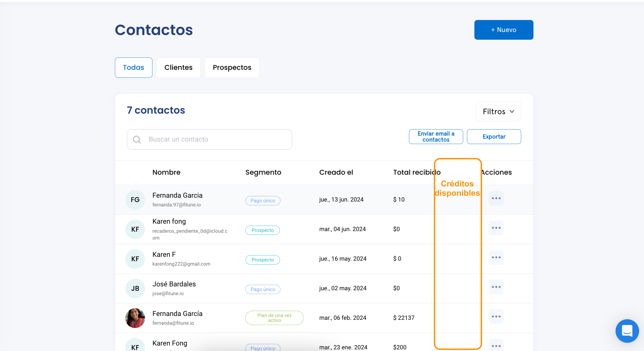The image size is (644, 351).
Task: Click Fernanda García's profile photo
Action: pyautogui.click(x=135, y=318)
